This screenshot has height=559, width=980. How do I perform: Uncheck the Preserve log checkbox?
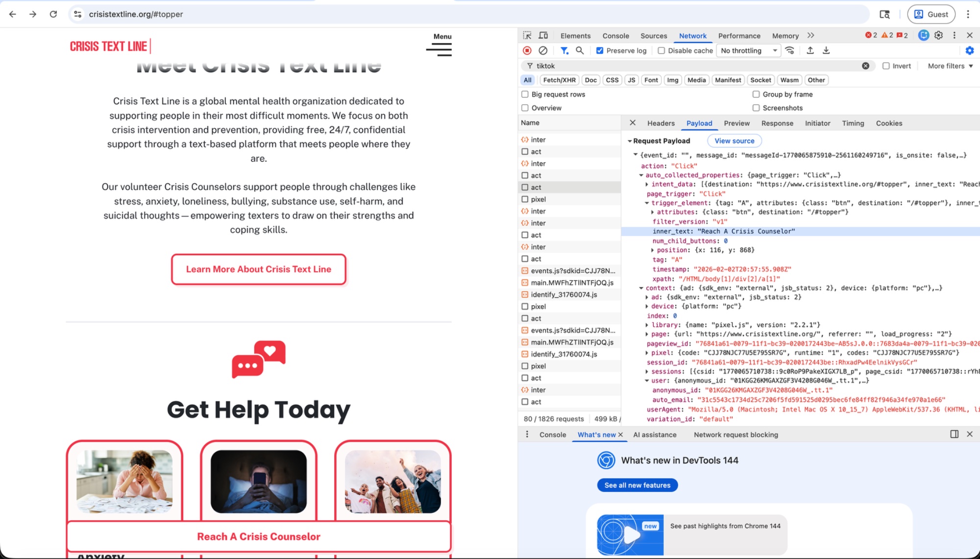[599, 50]
